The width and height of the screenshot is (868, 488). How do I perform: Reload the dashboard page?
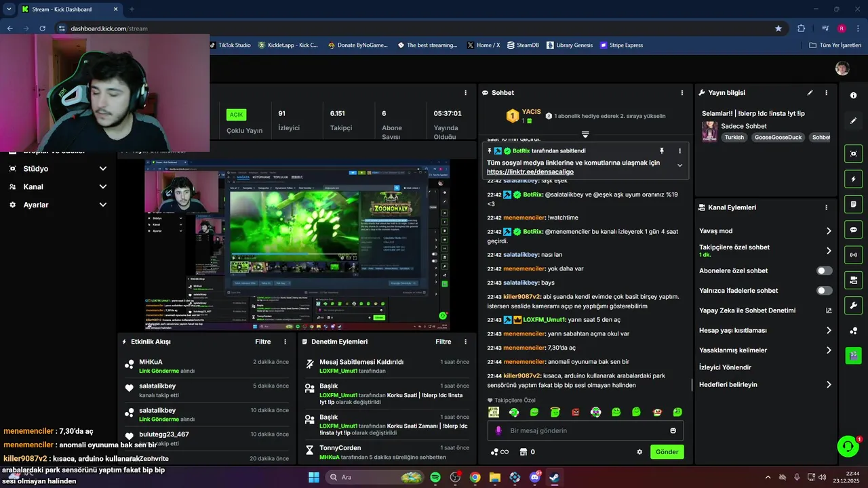42,28
